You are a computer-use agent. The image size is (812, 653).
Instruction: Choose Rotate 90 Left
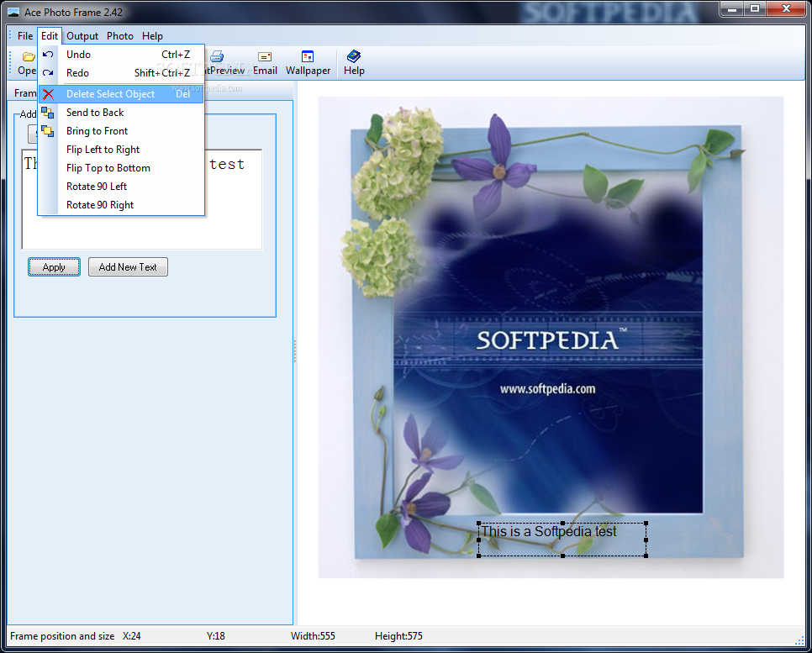(121, 187)
